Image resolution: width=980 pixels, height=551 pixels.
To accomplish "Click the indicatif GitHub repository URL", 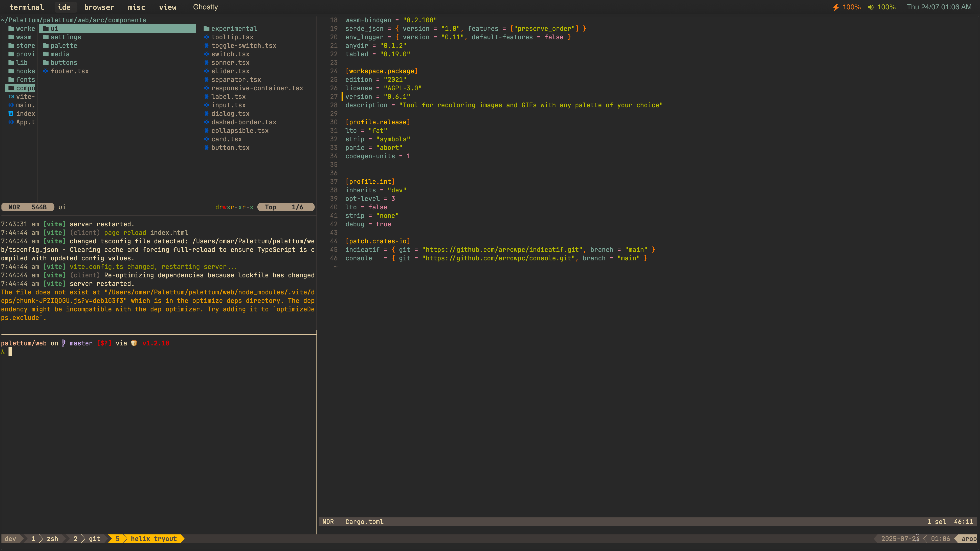I will [502, 250].
